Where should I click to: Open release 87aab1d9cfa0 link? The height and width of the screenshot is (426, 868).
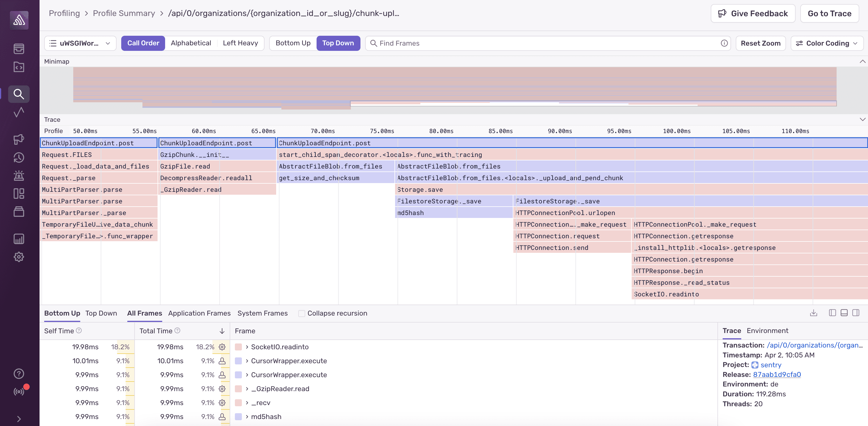(777, 375)
